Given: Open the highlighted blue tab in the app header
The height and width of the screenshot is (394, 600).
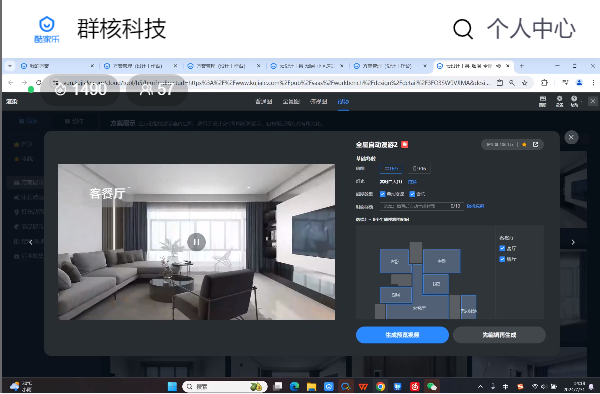Looking at the screenshot, I should [343, 101].
